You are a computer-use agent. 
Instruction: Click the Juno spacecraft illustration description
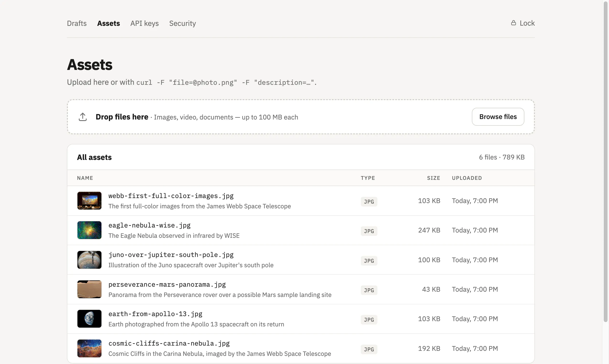[191, 265]
